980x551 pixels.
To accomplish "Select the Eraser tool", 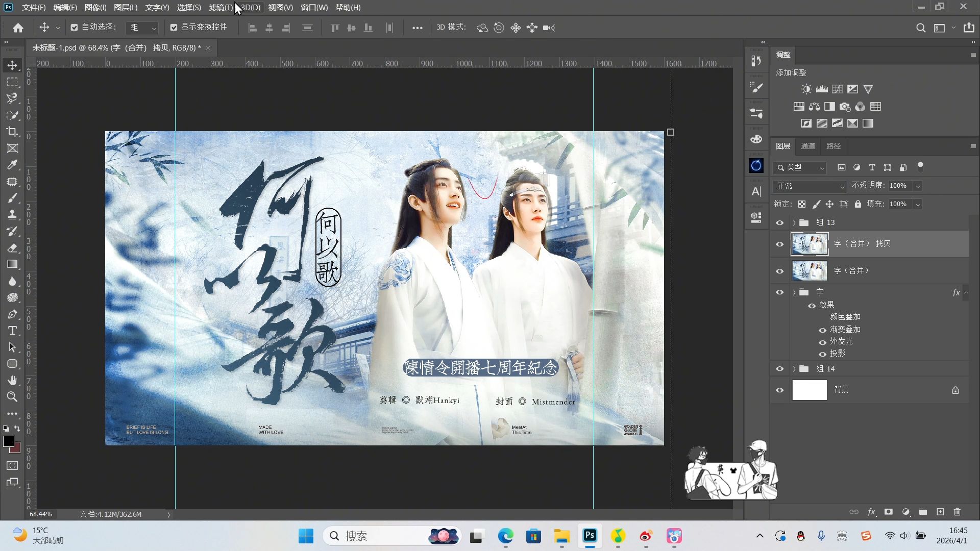I will click(12, 248).
